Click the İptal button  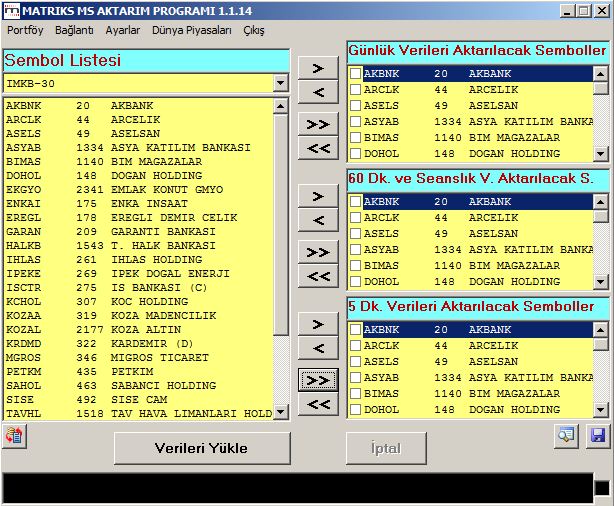[386, 448]
